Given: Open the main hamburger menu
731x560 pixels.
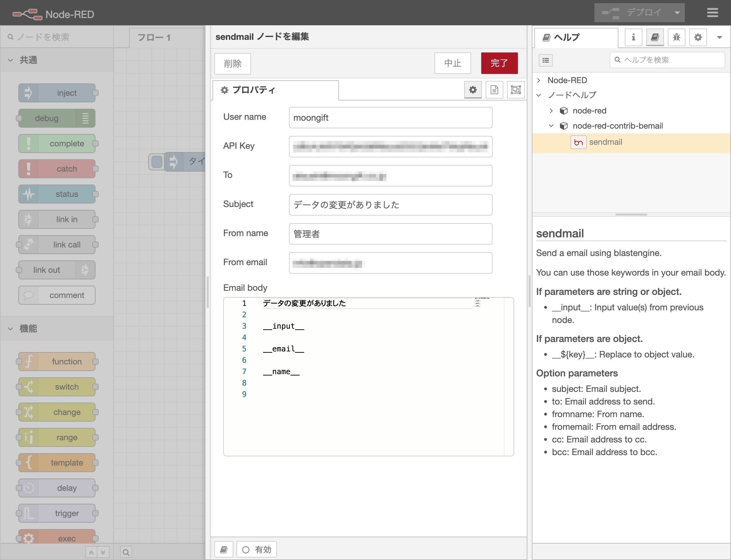Looking at the screenshot, I should 712,13.
